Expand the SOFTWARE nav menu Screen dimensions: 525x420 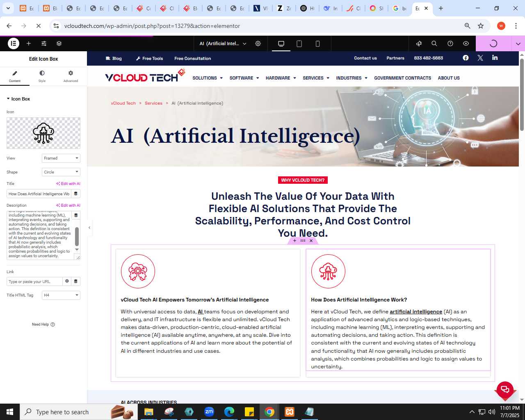click(x=244, y=78)
